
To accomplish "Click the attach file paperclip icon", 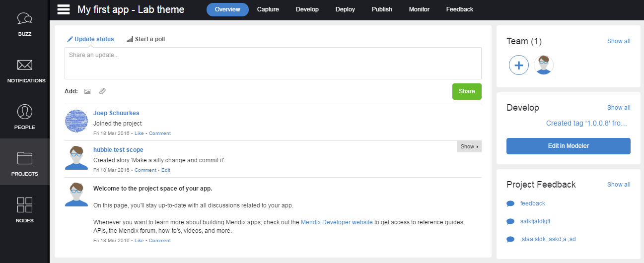I will click(102, 91).
